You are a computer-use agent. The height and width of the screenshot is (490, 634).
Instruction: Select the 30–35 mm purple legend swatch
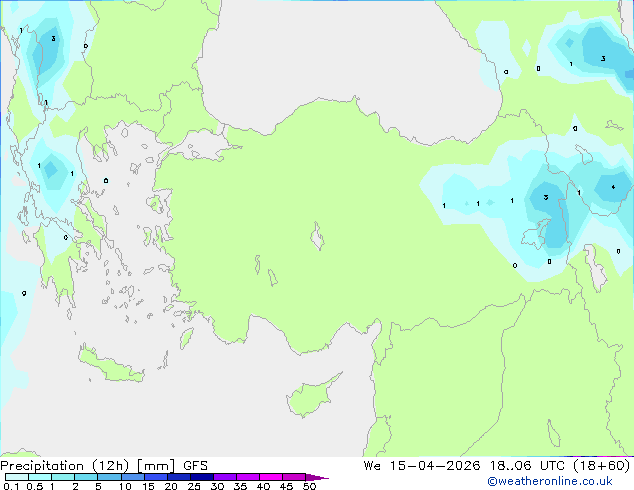point(225,477)
